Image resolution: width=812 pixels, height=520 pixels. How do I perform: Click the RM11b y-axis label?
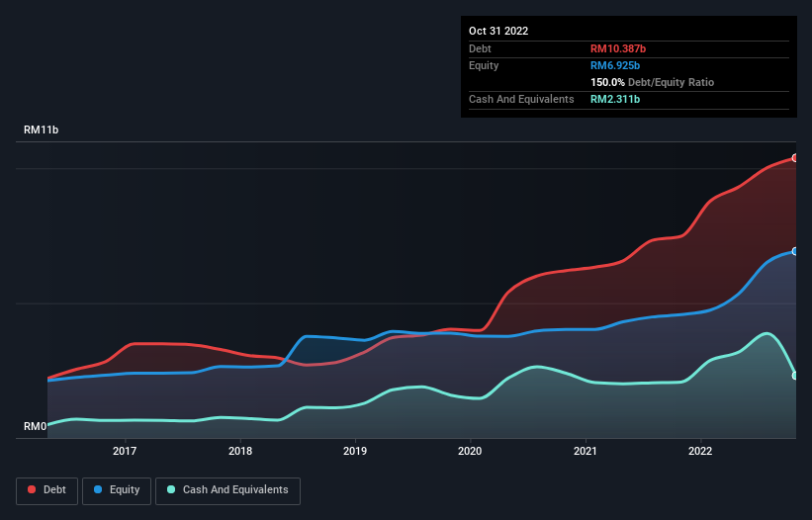(x=41, y=130)
